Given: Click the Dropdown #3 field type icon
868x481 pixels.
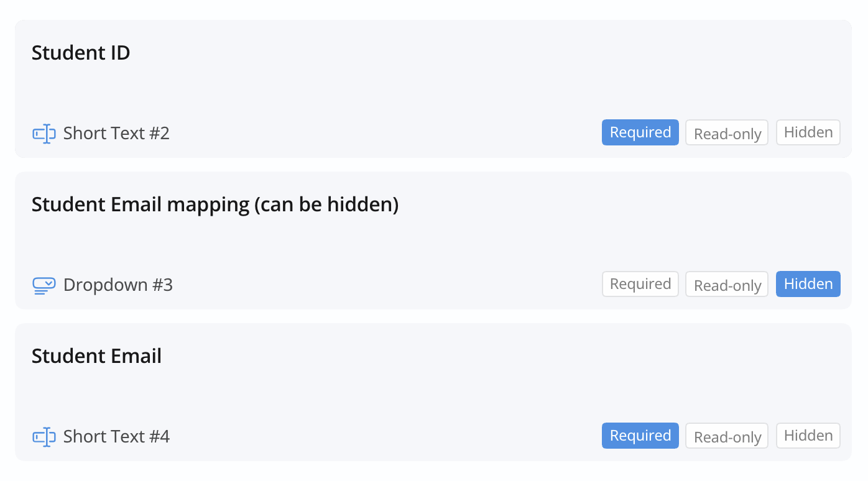Looking at the screenshot, I should [x=44, y=285].
